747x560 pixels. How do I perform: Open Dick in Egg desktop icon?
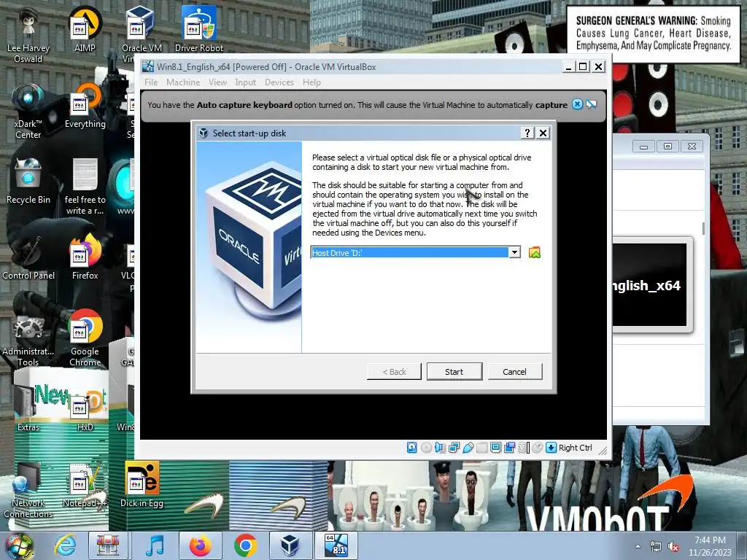tap(142, 485)
